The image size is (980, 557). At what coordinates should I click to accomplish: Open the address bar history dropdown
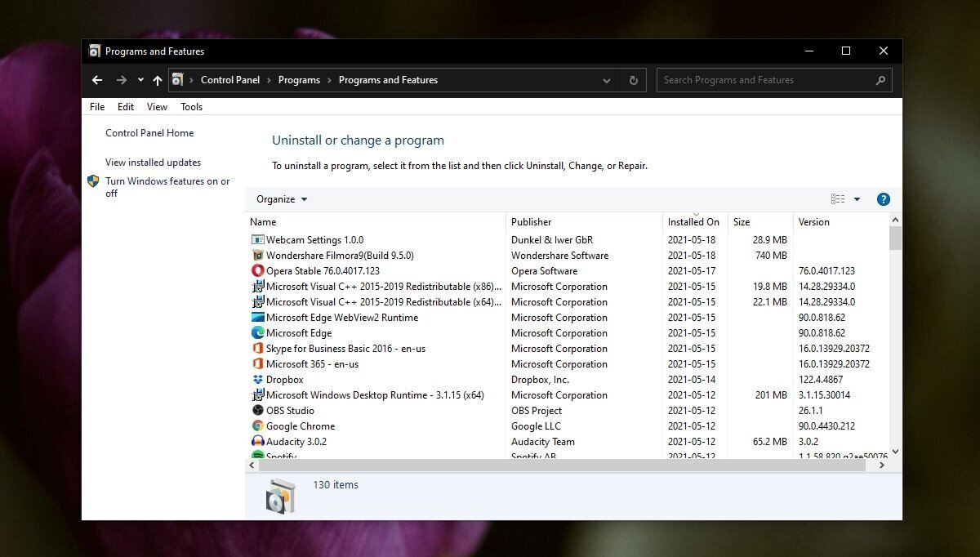pos(606,79)
